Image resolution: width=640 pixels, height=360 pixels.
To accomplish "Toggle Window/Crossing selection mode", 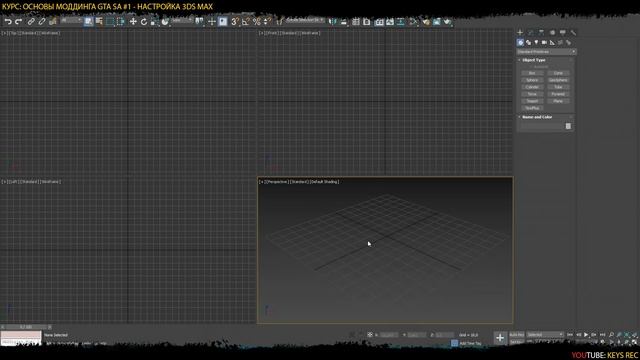I will [120, 21].
